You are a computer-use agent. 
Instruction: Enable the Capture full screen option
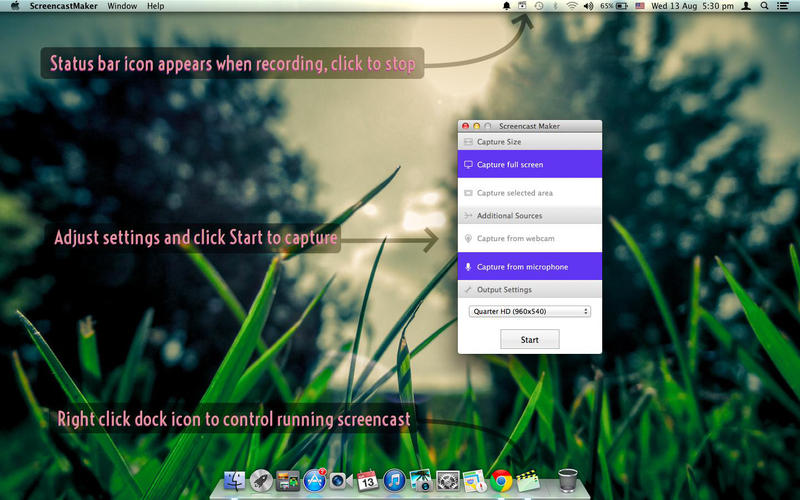click(x=530, y=164)
